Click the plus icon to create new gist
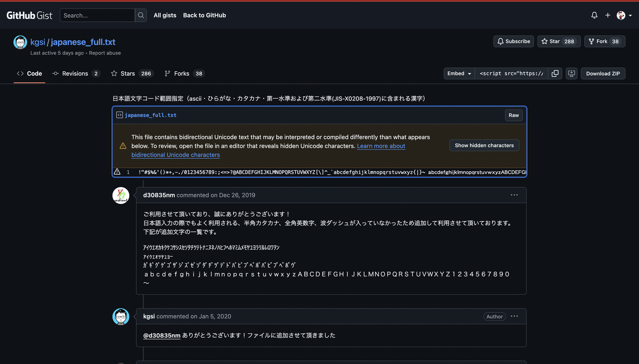This screenshot has height=364, width=639. 607,15
